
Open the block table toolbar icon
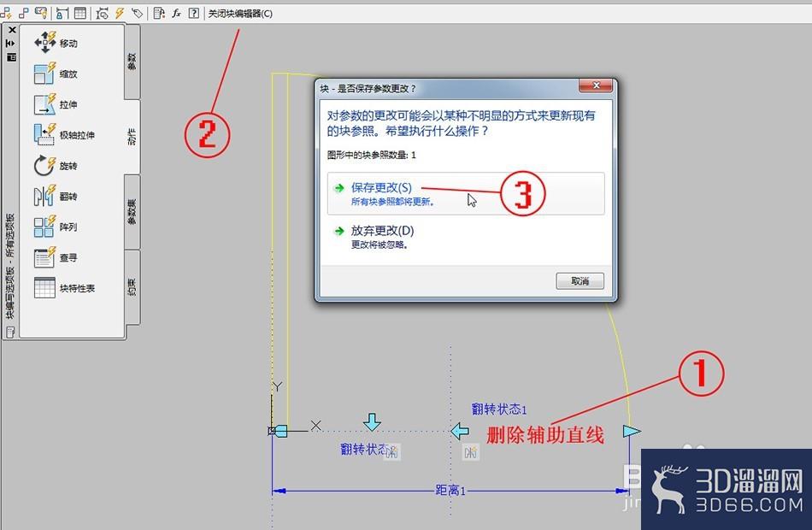pos(80,13)
